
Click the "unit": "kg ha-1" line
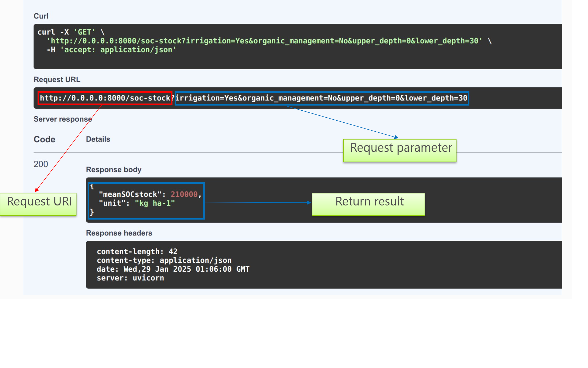(137, 203)
